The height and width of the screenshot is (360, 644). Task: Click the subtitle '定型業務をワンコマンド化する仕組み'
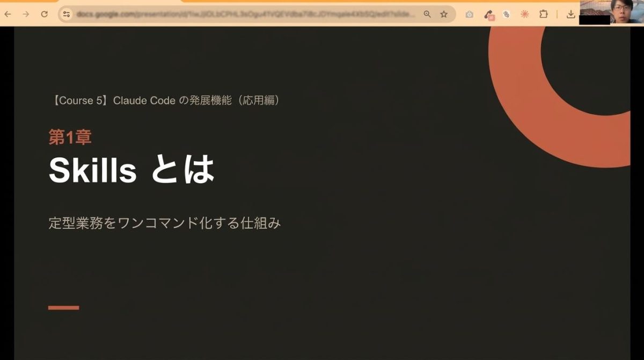coord(165,224)
